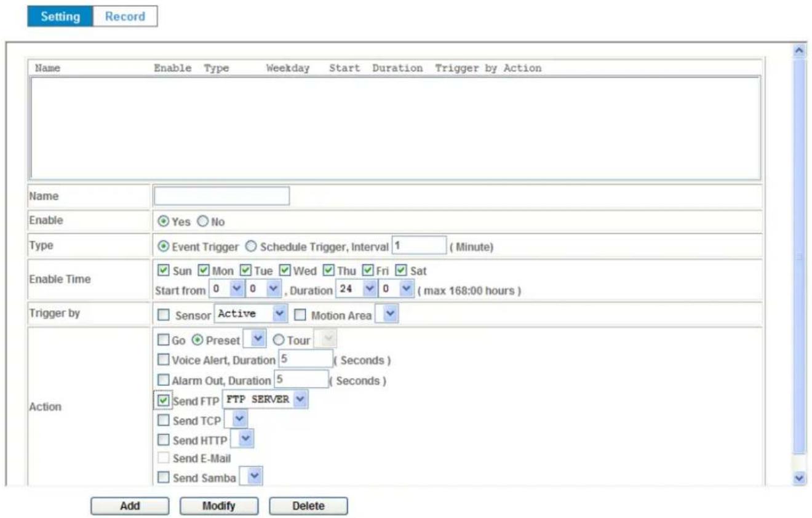Screen dimensions: 812x518
Task: Click the Add button
Action: point(130,506)
